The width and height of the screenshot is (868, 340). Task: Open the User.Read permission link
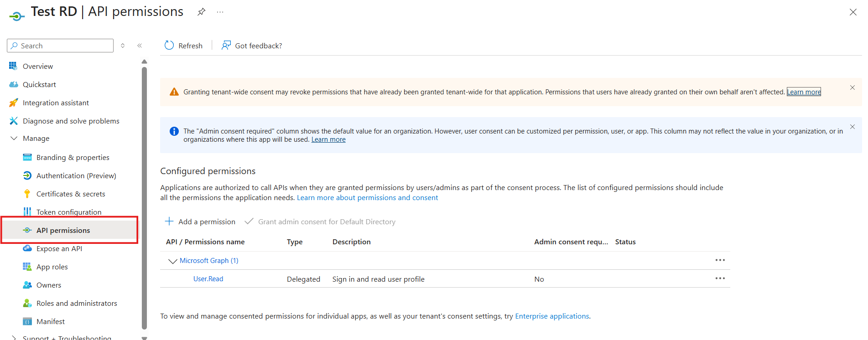click(x=208, y=279)
